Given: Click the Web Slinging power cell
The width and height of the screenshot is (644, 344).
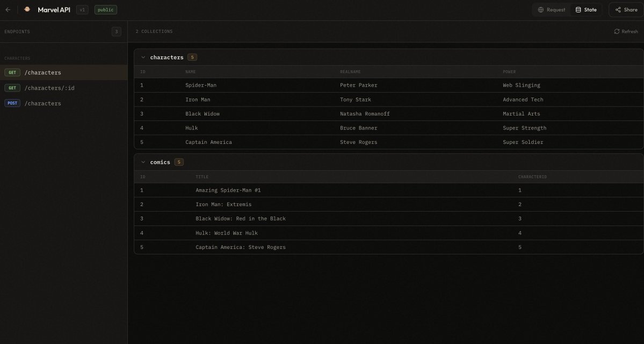Looking at the screenshot, I should (522, 85).
